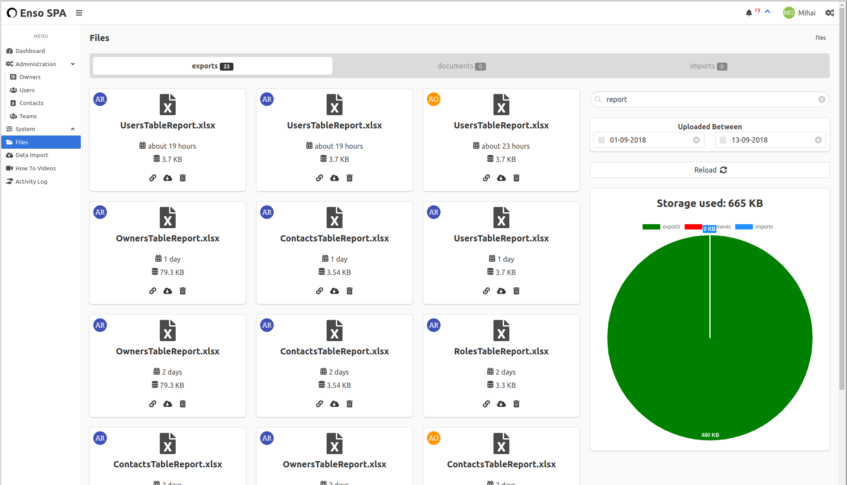Switch to the documents tab
The image size is (847, 485).
[461, 66]
